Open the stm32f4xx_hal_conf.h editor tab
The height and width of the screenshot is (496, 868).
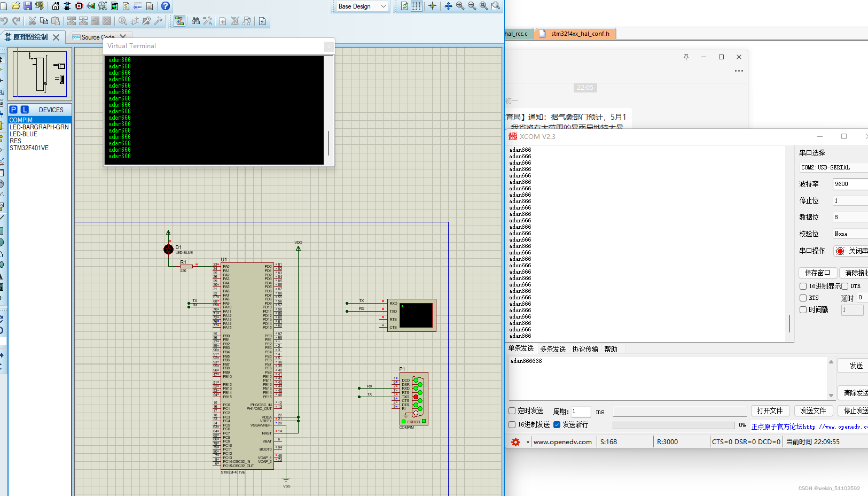coord(575,34)
